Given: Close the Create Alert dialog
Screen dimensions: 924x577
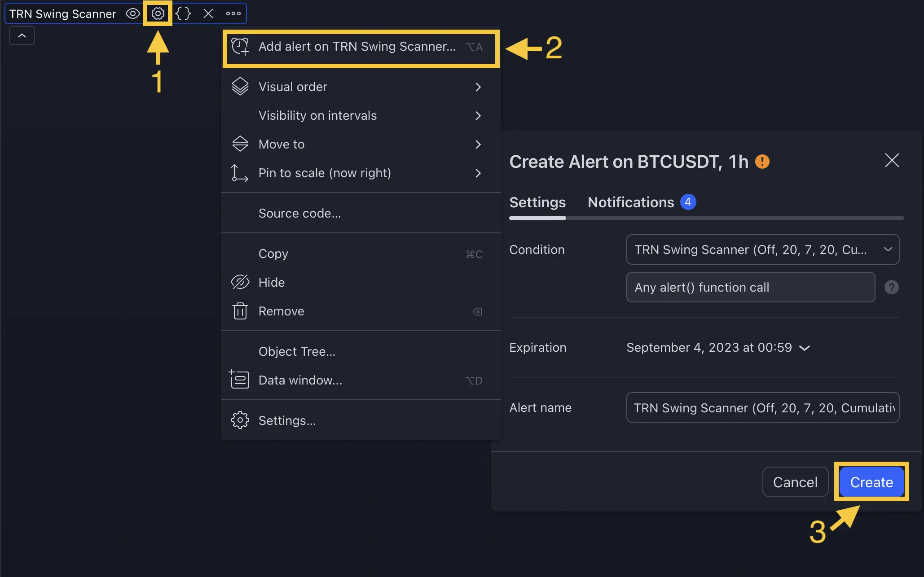Looking at the screenshot, I should tap(892, 161).
